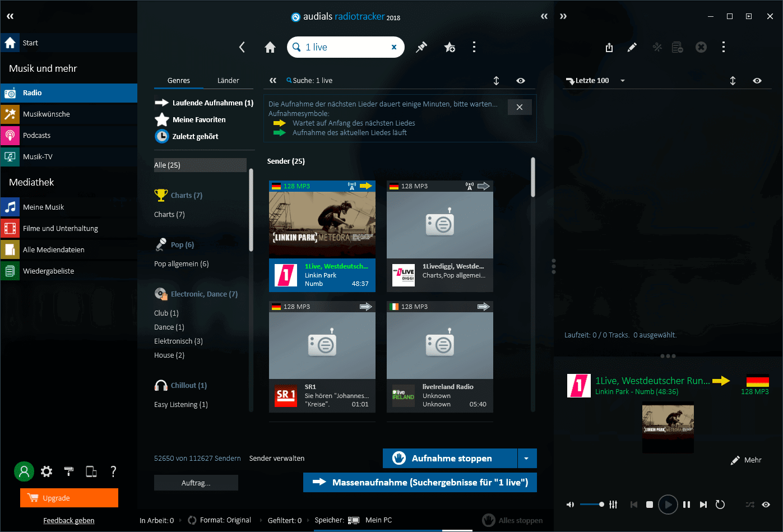This screenshot has width=783, height=532.
Task: Click the pencil edit icon in right toolbar
Action: pos(632,48)
